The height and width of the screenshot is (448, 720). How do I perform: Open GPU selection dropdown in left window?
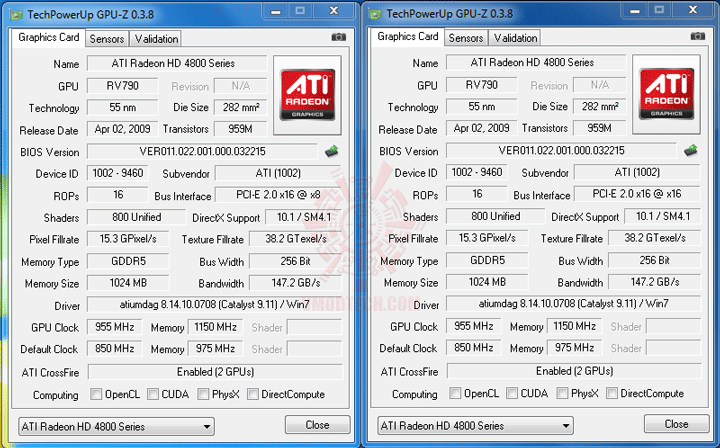[x=116, y=426]
